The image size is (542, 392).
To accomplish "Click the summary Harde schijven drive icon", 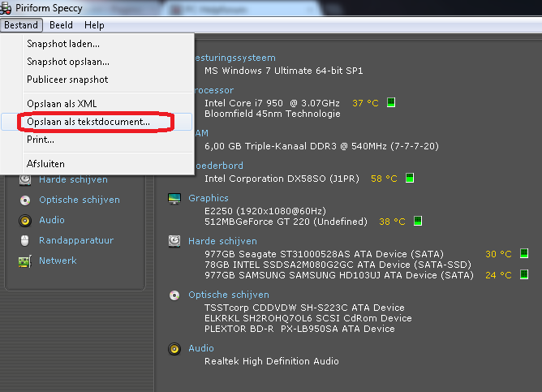I will coord(174,241).
